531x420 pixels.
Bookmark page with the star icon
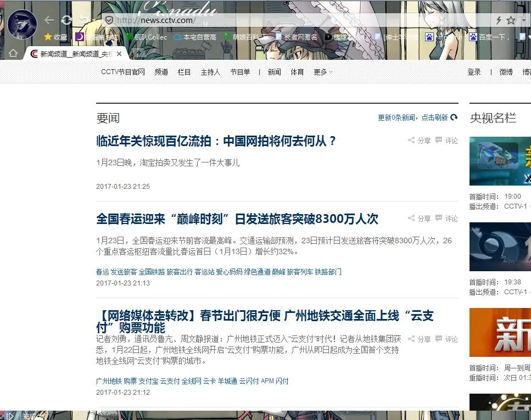(511, 20)
